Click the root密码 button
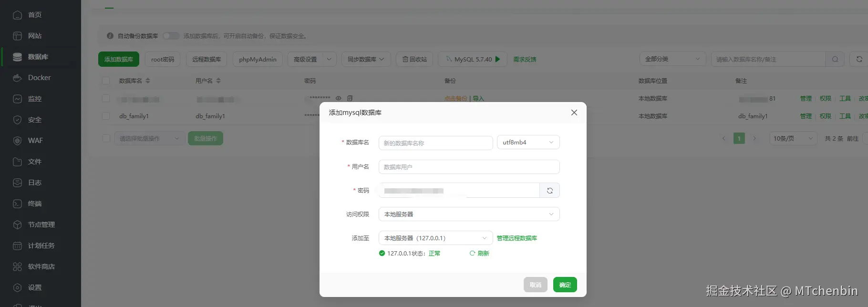 coord(163,59)
